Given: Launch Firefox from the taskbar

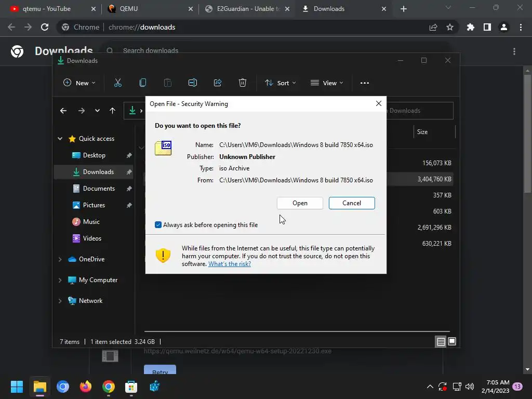Looking at the screenshot, I should point(86,387).
